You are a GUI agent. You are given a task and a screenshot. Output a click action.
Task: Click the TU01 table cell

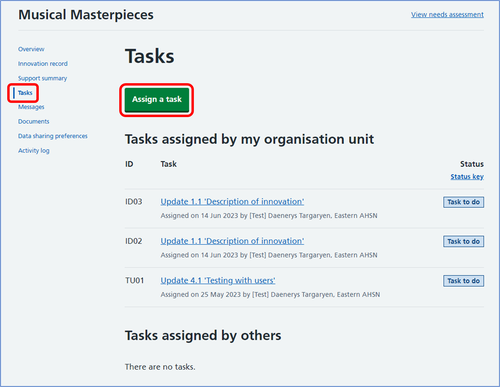[134, 281]
